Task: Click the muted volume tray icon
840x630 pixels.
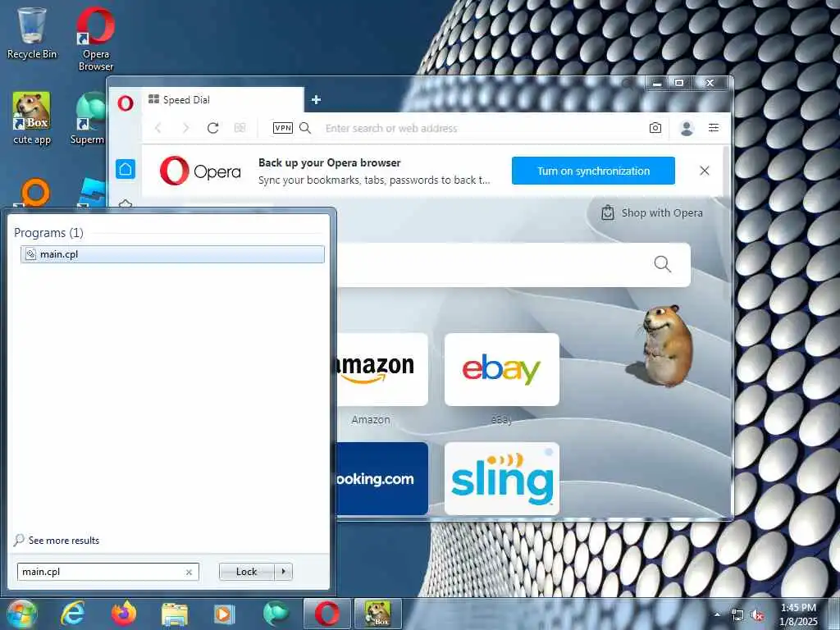Action: (x=757, y=615)
